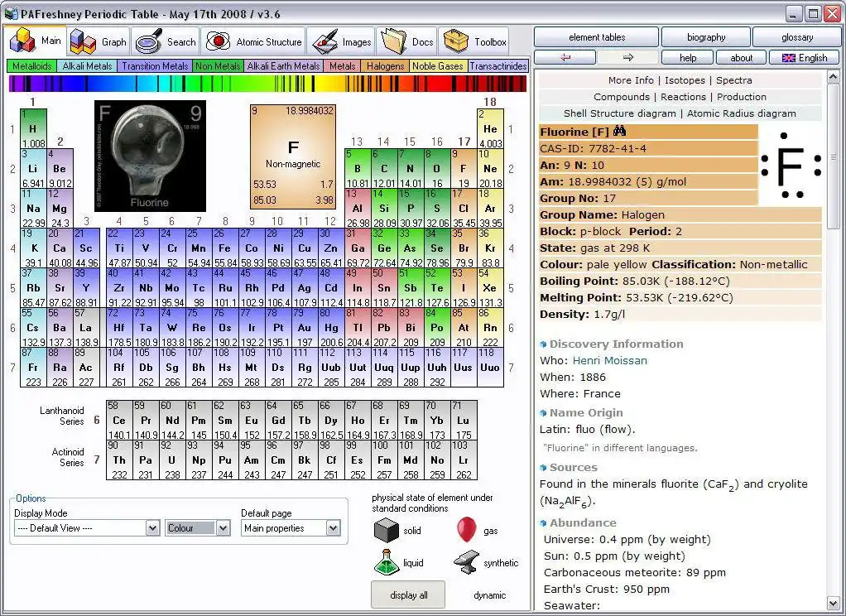The height and width of the screenshot is (616, 846).
Task: Open the Colour dropdown in Options
Action: point(223,528)
